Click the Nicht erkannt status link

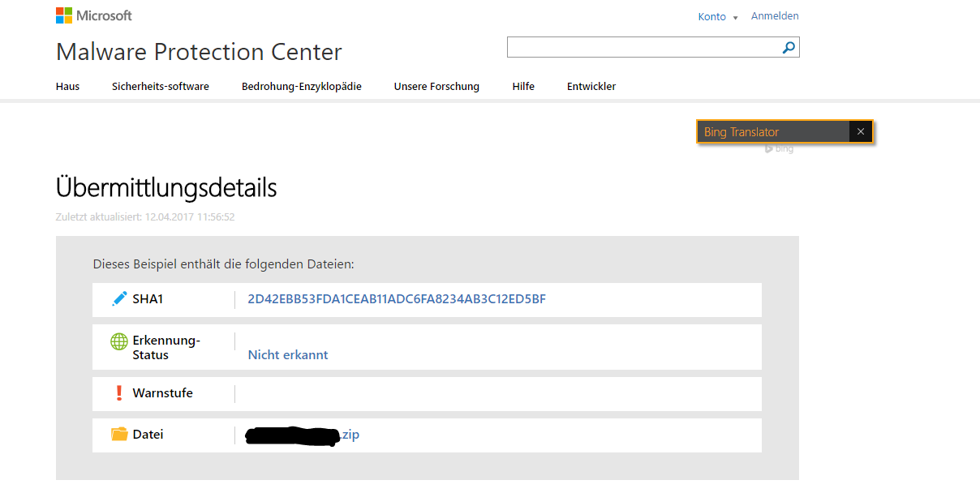[x=288, y=355]
